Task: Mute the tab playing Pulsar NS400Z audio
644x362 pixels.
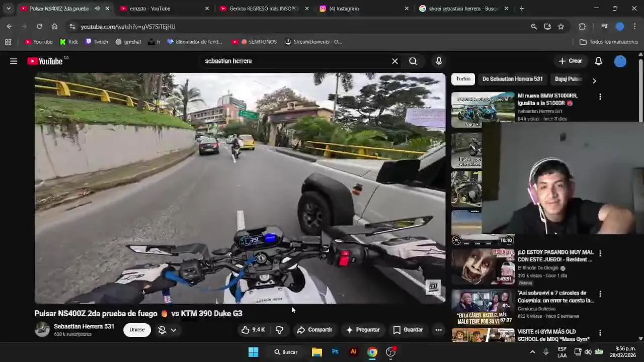Action: pyautogui.click(x=97, y=9)
